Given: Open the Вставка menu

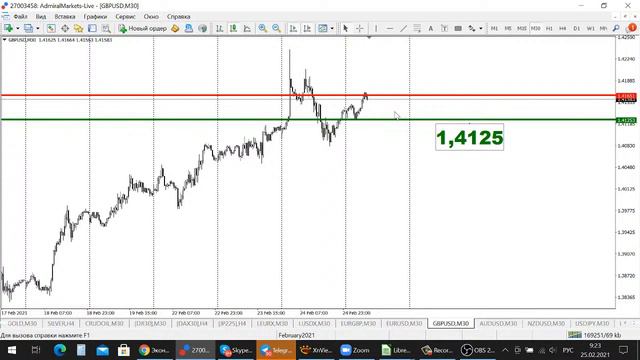Looking at the screenshot, I should [x=65, y=17].
